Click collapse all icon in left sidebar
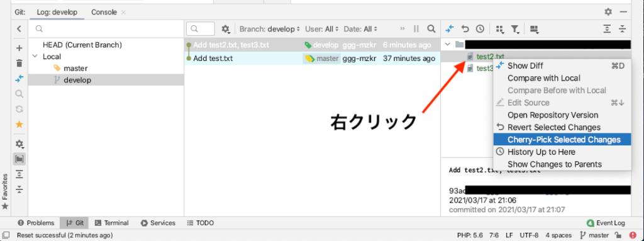The image size is (644, 241). (19, 189)
